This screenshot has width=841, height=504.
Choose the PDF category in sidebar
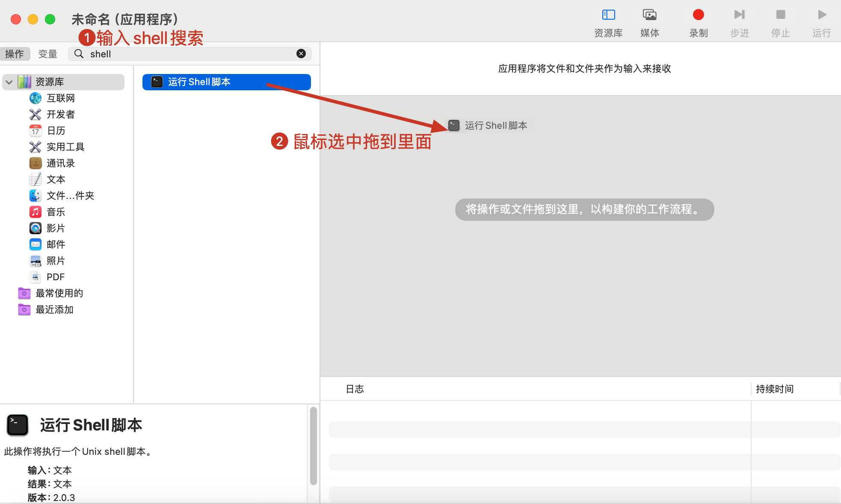tap(55, 277)
